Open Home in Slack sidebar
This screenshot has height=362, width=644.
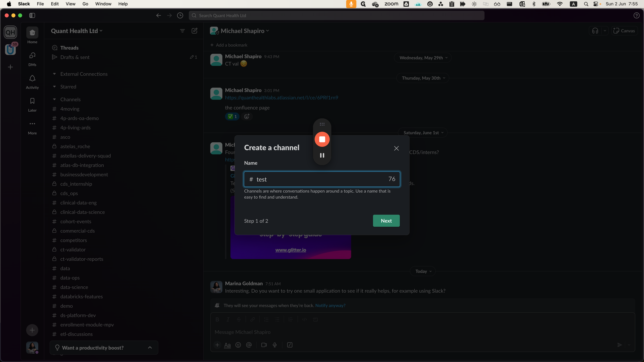32,35
